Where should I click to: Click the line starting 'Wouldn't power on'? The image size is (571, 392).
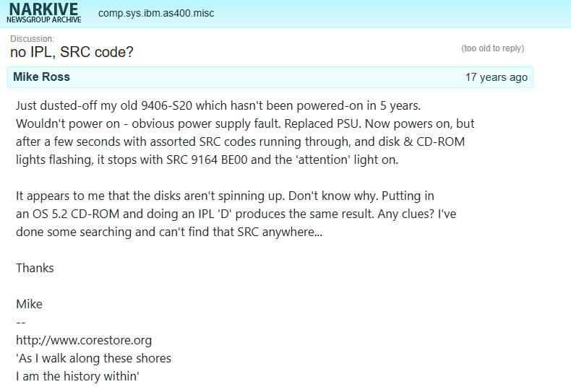tap(245, 123)
